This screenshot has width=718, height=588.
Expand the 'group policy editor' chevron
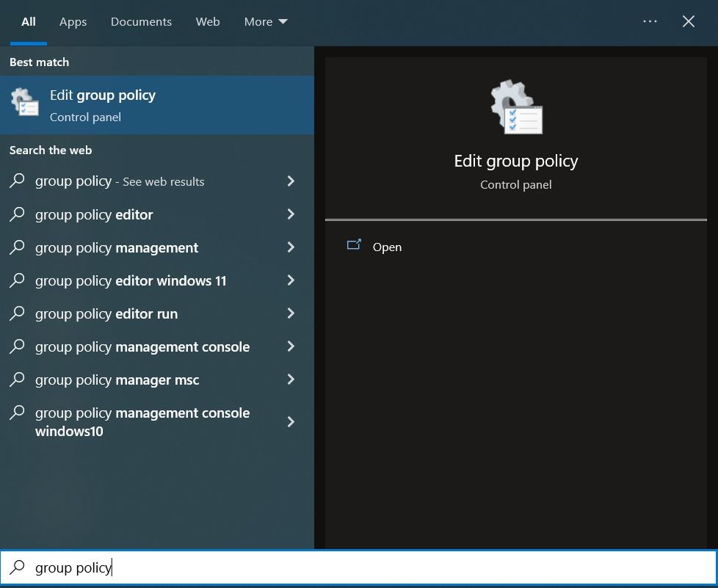(x=291, y=214)
